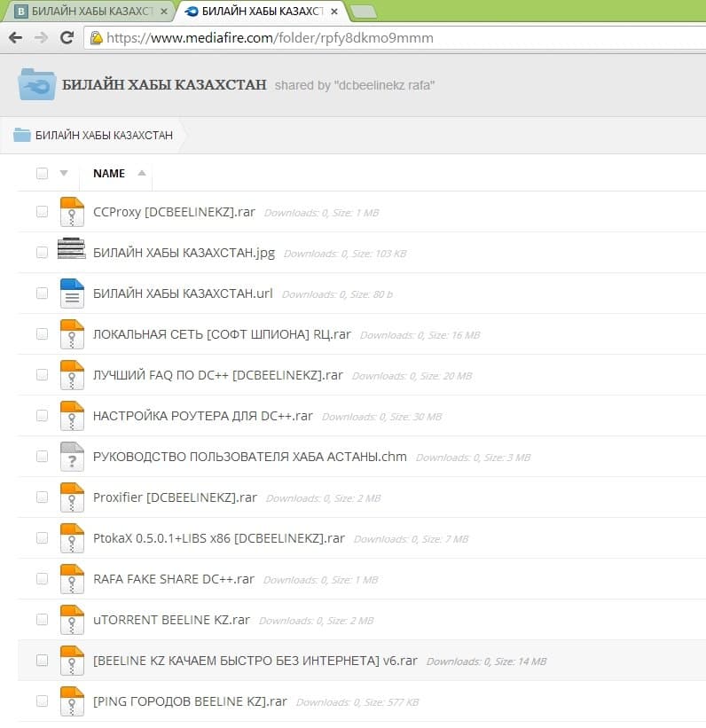Open file uTORRENT BEELINE KZ.rar
The width and height of the screenshot is (706, 728).
click(x=171, y=619)
